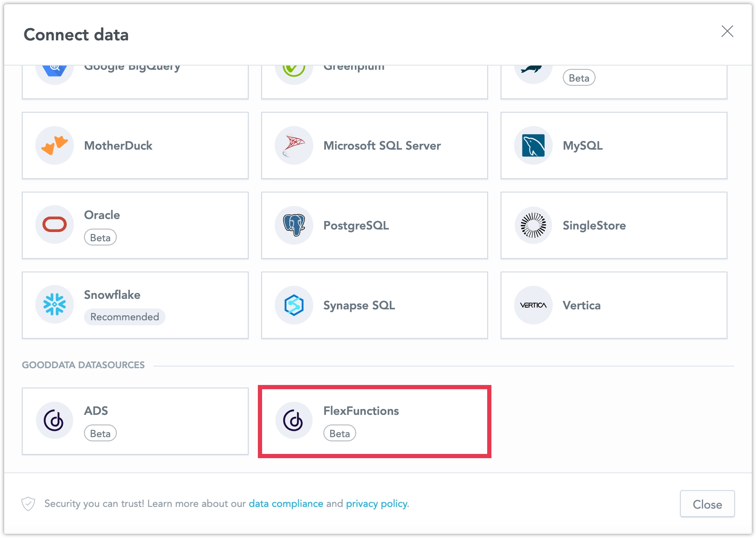Click the Close button
Image resolution: width=756 pixels, height=538 pixels.
tap(707, 504)
